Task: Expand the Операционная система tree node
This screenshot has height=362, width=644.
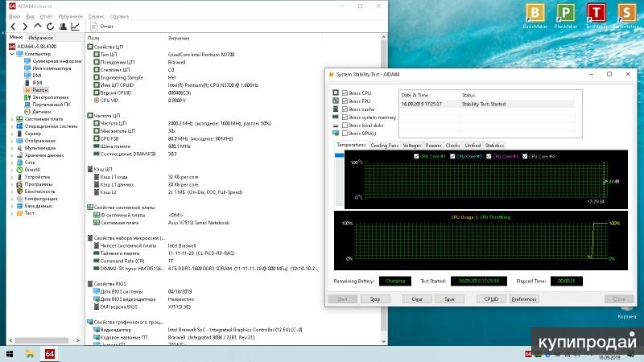Action: coord(12,126)
